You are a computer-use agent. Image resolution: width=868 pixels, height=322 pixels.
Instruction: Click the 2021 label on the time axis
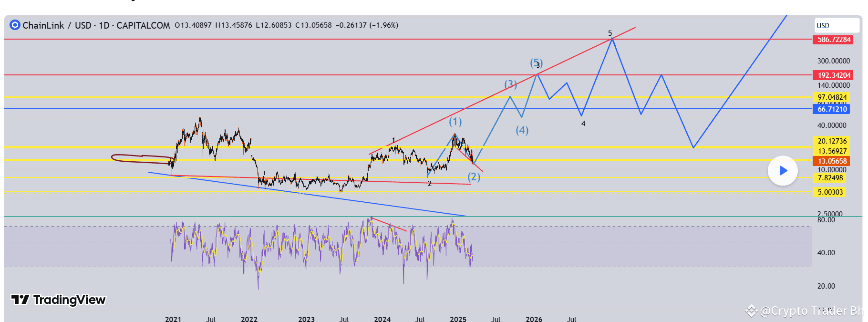click(x=173, y=319)
